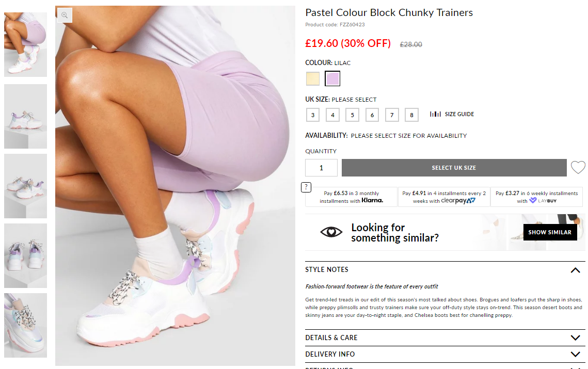Open the Klarna installments payment option
This screenshot has width=588, height=369.
click(x=351, y=197)
